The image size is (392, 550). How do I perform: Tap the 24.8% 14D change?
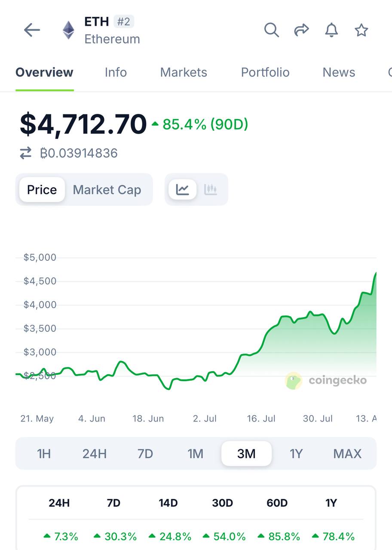coord(170,536)
